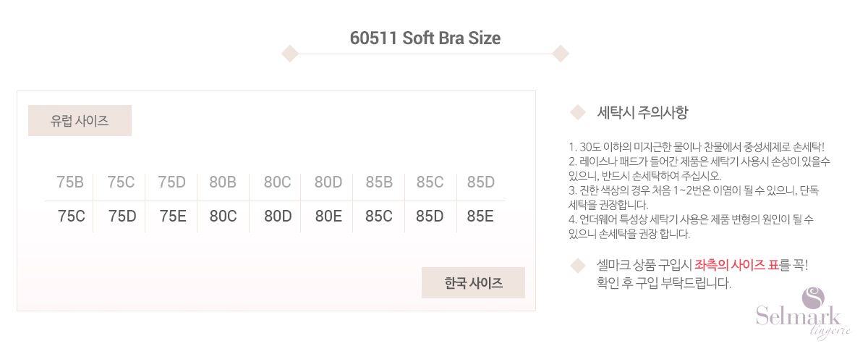868x362 pixels.
Task: Pick gray 85D in the top European row
Action: point(480,182)
